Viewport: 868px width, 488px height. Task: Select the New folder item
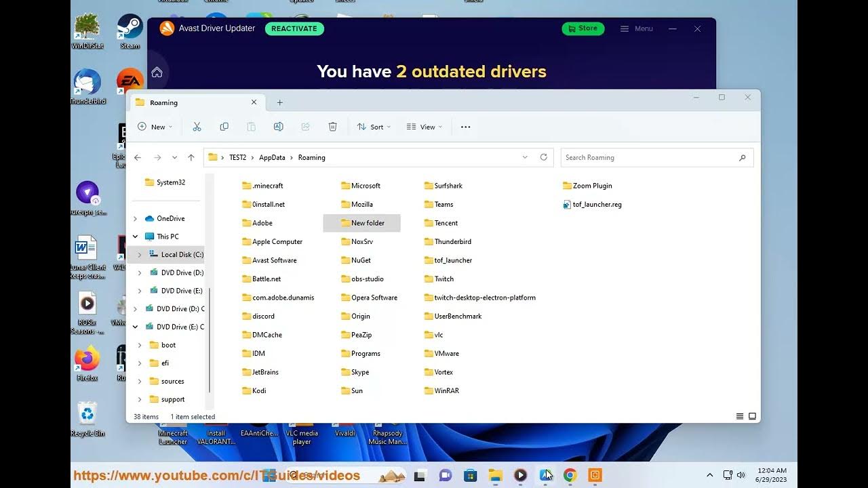click(x=361, y=223)
